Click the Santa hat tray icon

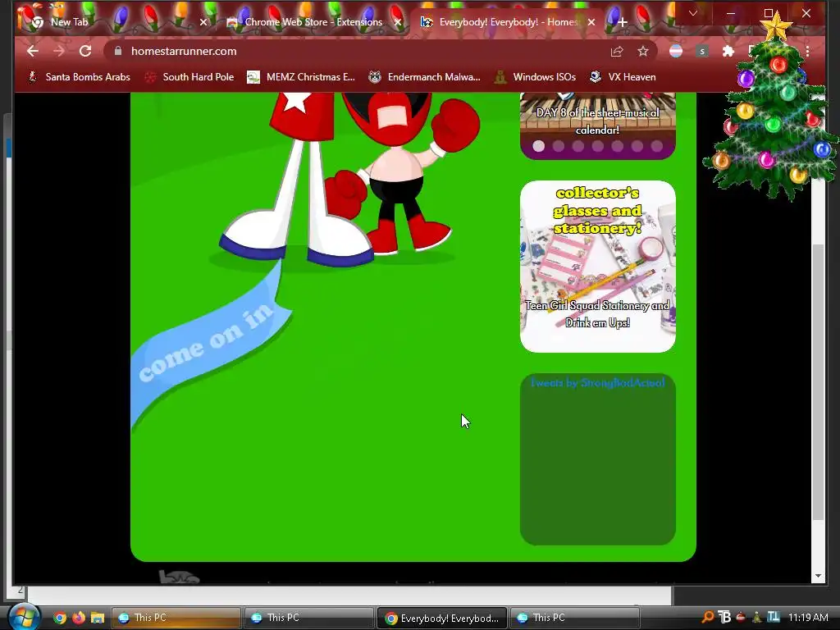coord(742,617)
